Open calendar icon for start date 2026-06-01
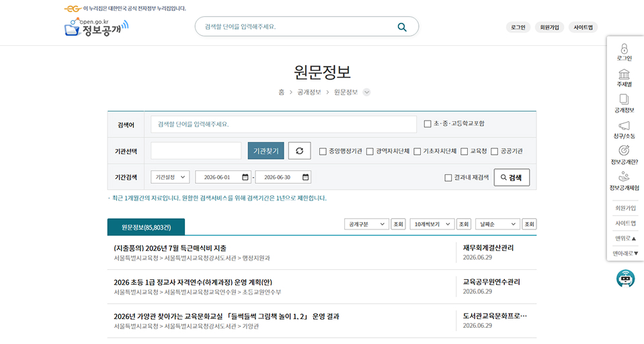The image size is (644, 344). click(x=245, y=177)
